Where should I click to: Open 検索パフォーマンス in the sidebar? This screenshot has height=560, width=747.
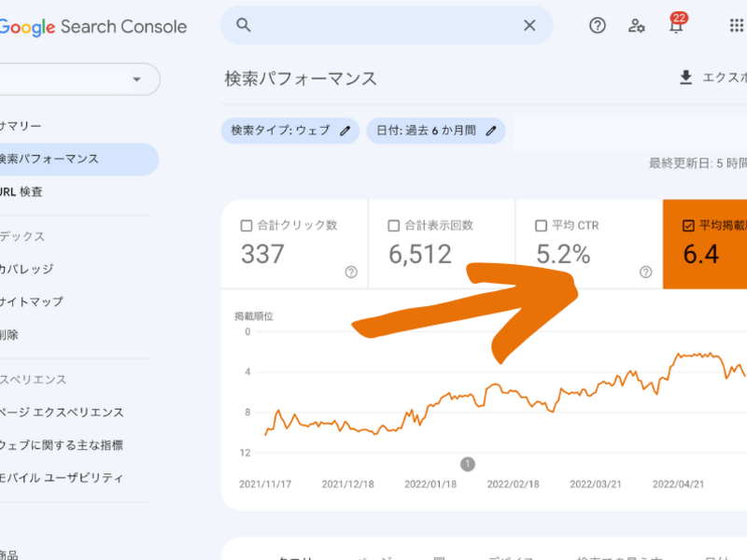51,159
